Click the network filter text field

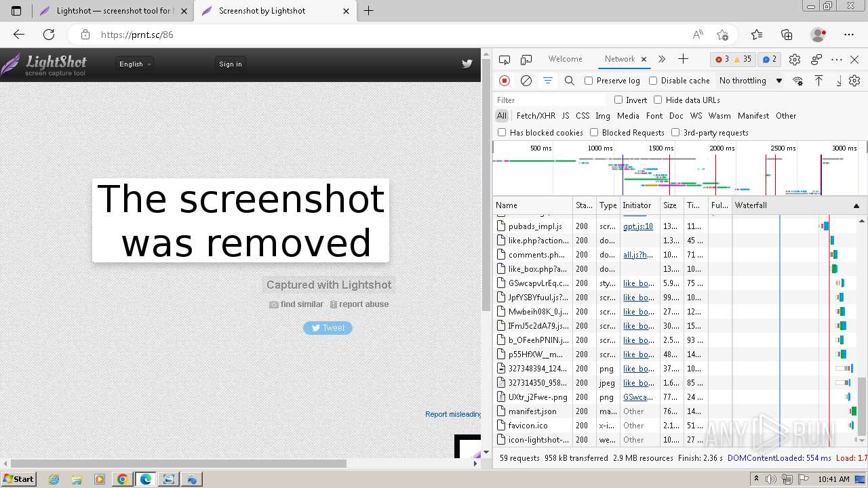[x=550, y=100]
